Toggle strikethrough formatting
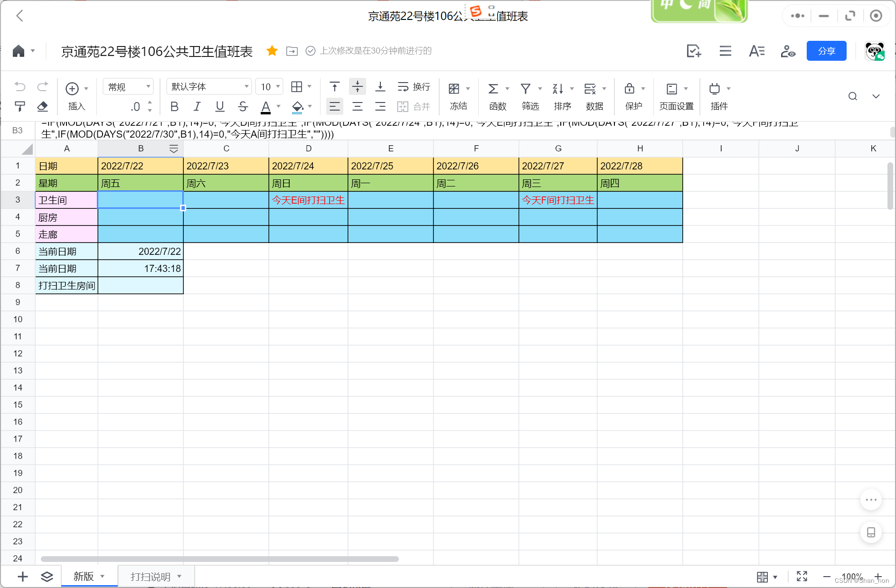896x588 pixels. tap(243, 106)
